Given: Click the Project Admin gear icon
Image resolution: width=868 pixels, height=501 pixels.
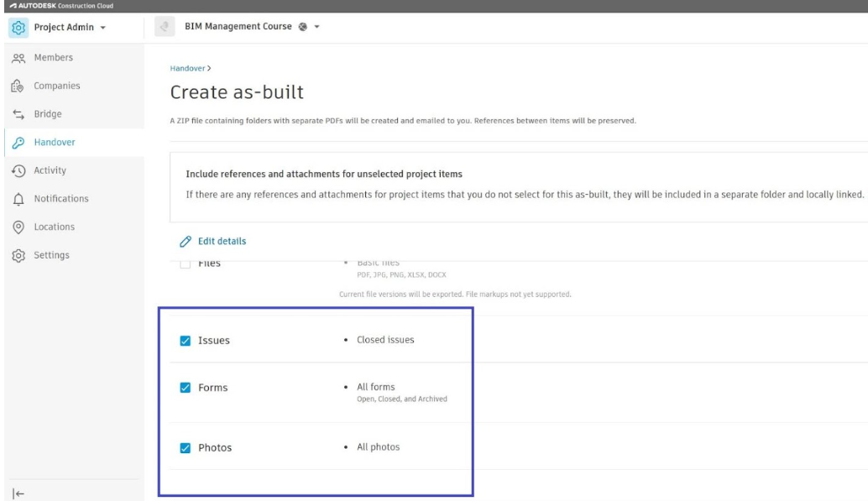Looking at the screenshot, I should (x=18, y=28).
